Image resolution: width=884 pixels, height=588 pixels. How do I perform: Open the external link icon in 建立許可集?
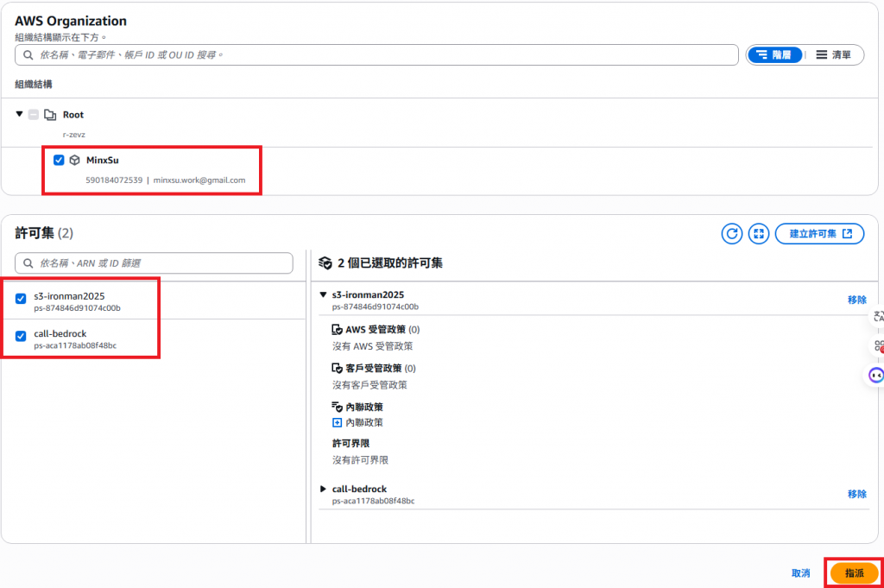pos(848,233)
